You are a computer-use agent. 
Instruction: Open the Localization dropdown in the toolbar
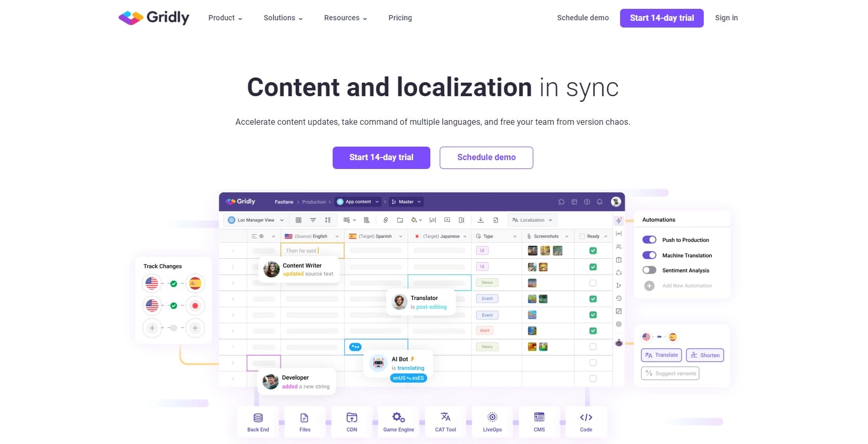coord(532,220)
